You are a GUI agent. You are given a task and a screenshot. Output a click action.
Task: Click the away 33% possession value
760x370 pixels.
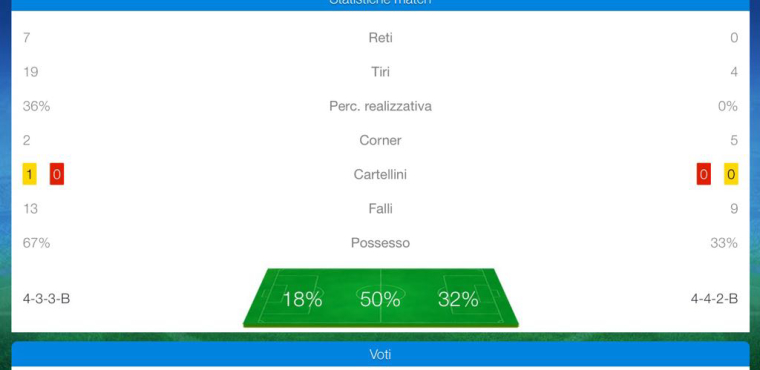[x=724, y=243]
